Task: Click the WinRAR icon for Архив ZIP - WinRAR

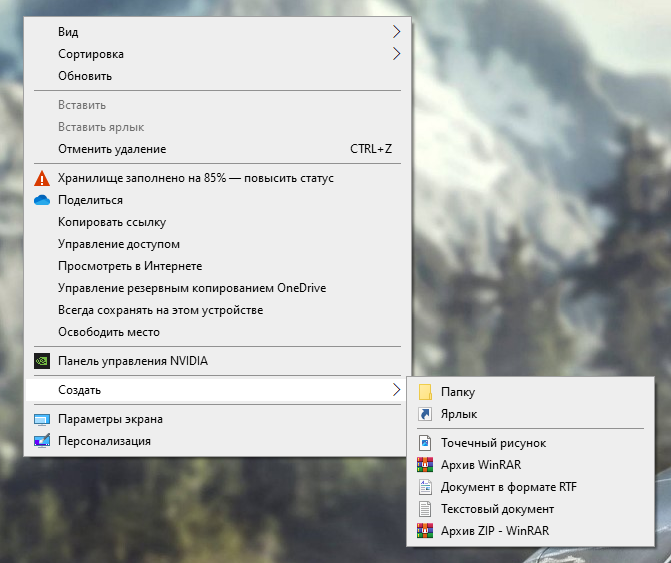Action: pos(425,530)
